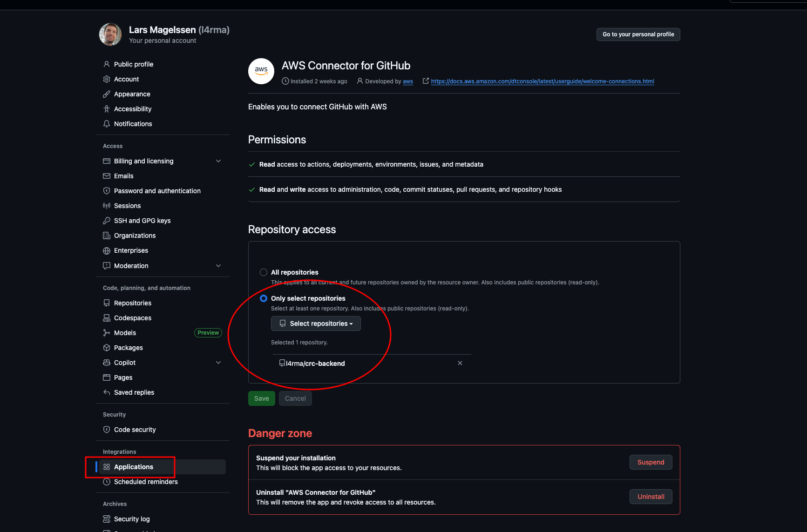Open the Codespaces sidebar icon
Image resolution: width=807 pixels, height=532 pixels.
coord(107,318)
